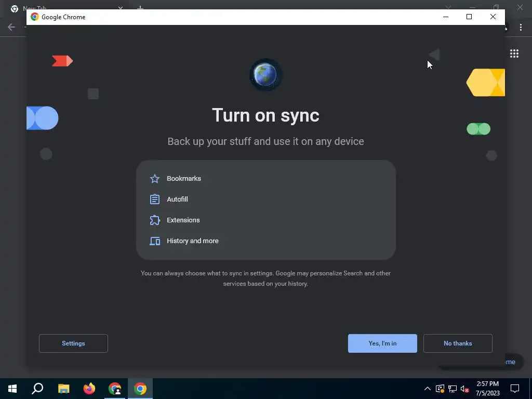The width and height of the screenshot is (532, 399).
Task: Click the Autofill label text
Action: pos(178,199)
